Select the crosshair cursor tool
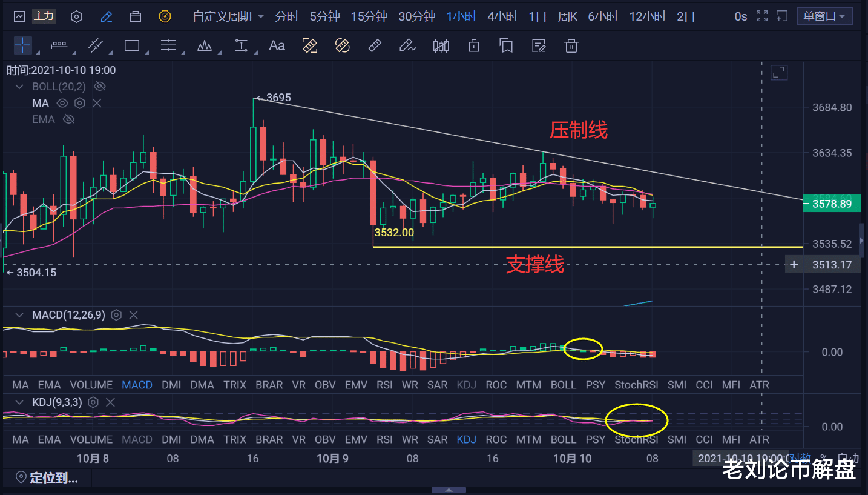Screen dimensions: 868x495 pos(22,45)
